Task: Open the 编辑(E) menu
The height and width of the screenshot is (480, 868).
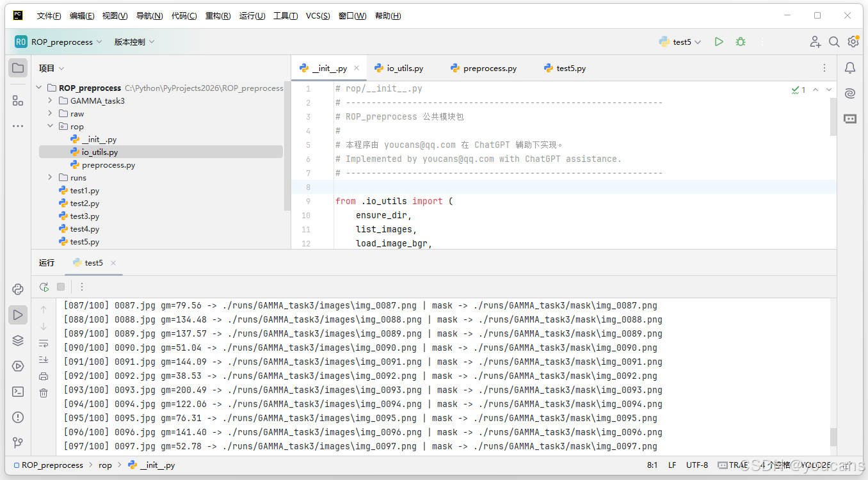Action: [x=82, y=15]
